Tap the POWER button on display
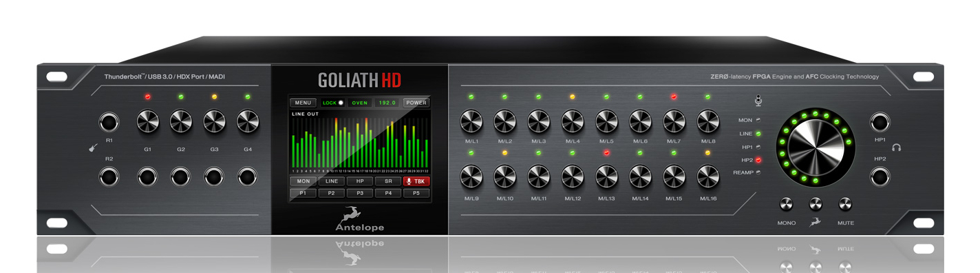Image resolution: width=980 pixels, height=273 pixels. click(x=416, y=103)
